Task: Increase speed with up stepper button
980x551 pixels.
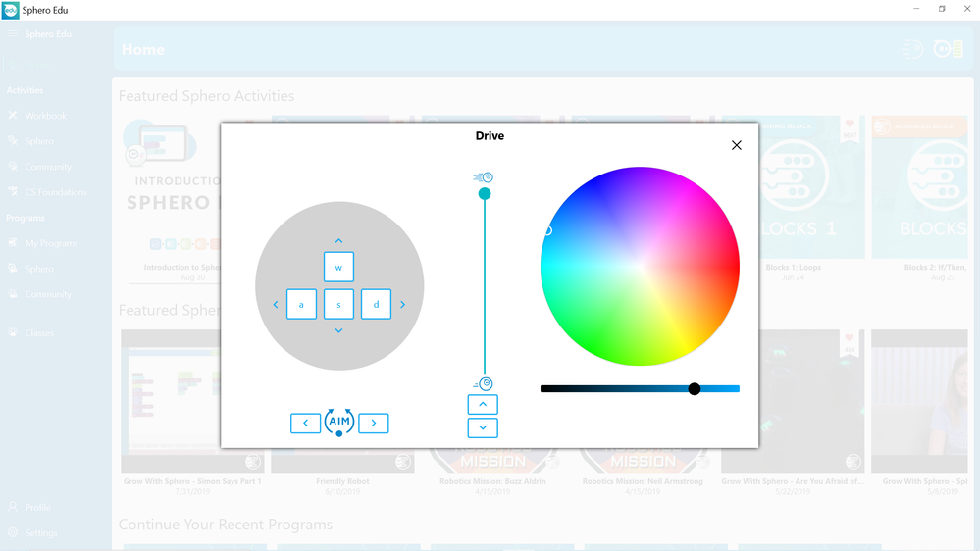Action: (x=483, y=404)
